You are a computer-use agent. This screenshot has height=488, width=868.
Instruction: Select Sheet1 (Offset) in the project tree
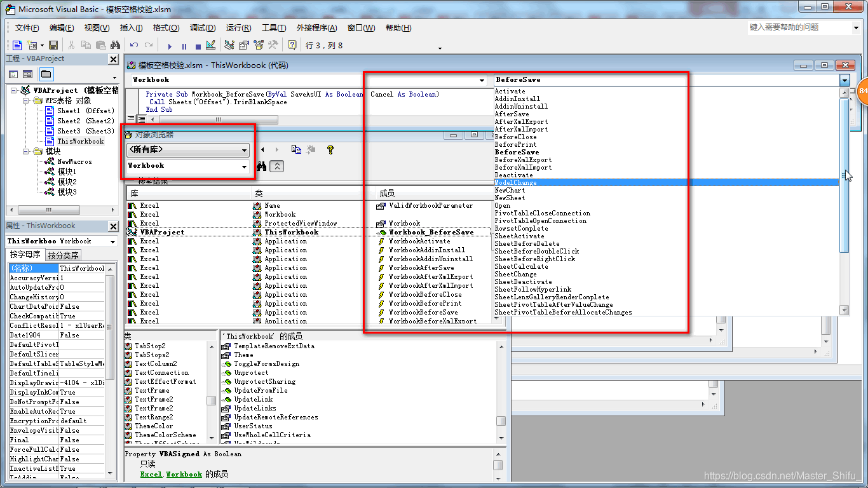point(85,111)
